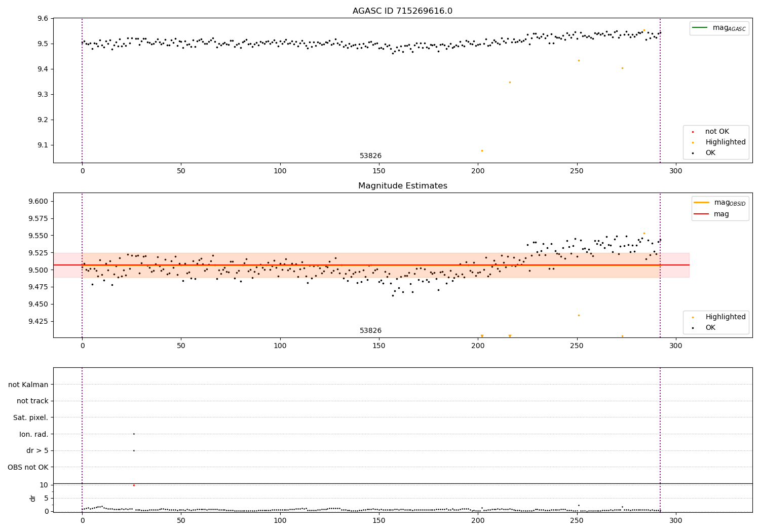
Task: Click the 9.1 y-tick of top plot
Action: coord(43,145)
